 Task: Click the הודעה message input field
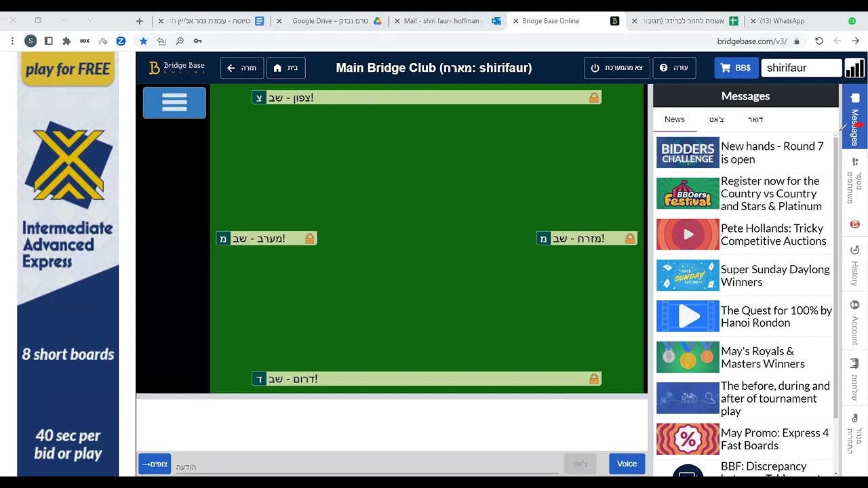pyautogui.click(x=366, y=466)
